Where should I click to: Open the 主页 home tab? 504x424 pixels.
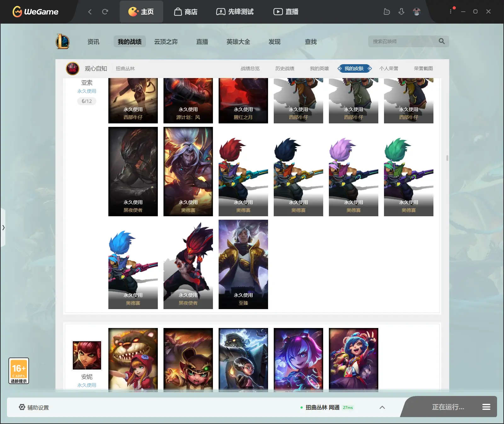pyautogui.click(x=141, y=12)
